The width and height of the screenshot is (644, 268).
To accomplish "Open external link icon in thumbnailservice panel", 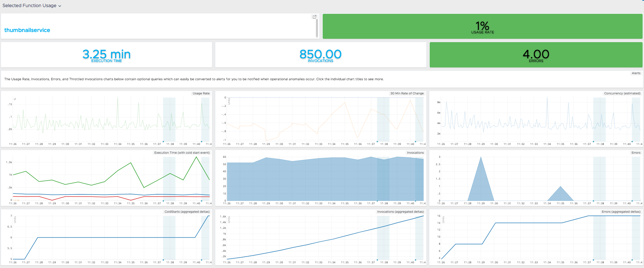I will coord(314,17).
